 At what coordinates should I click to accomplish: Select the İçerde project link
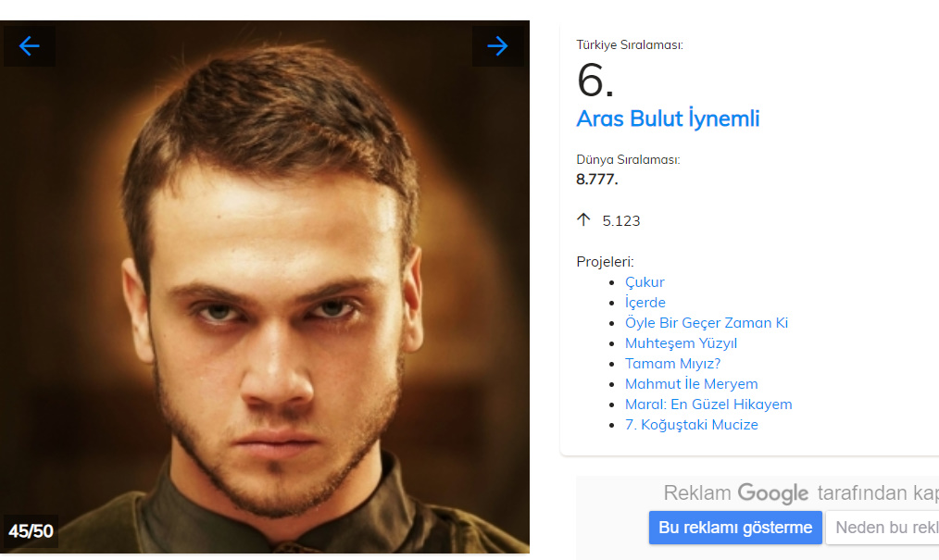645,303
